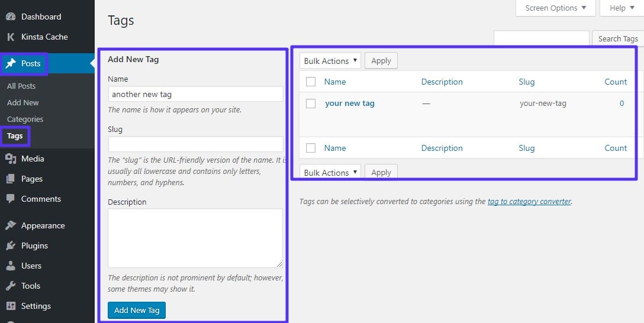Expand the Screen Options panel
The width and height of the screenshot is (644, 323).
556,8
